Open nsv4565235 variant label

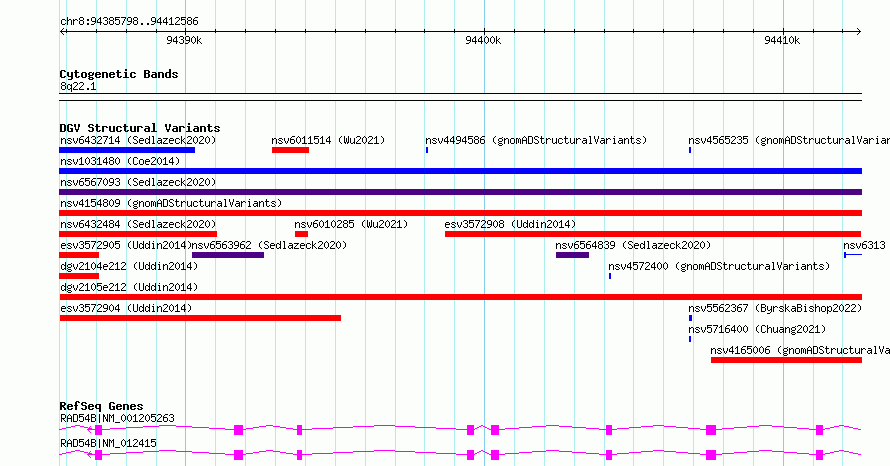(789, 140)
